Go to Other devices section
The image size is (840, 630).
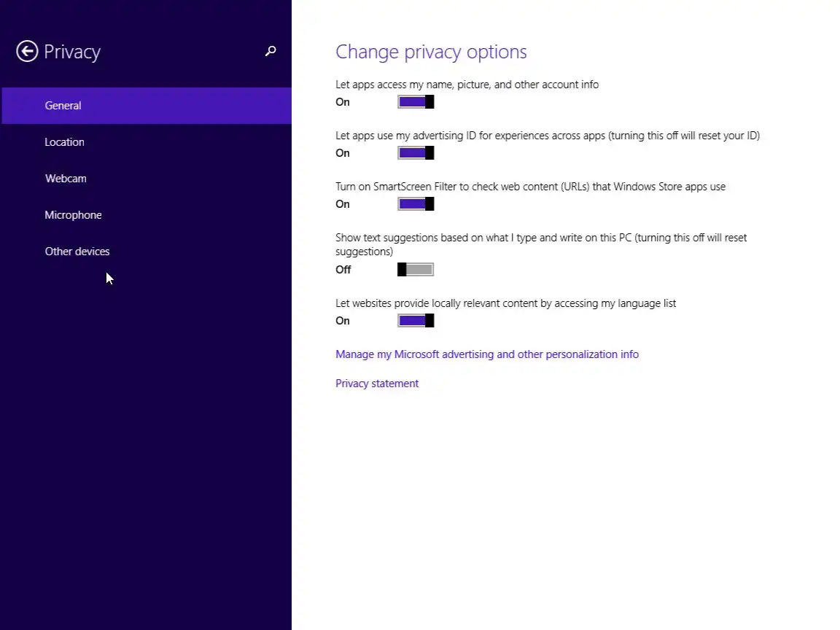(77, 252)
